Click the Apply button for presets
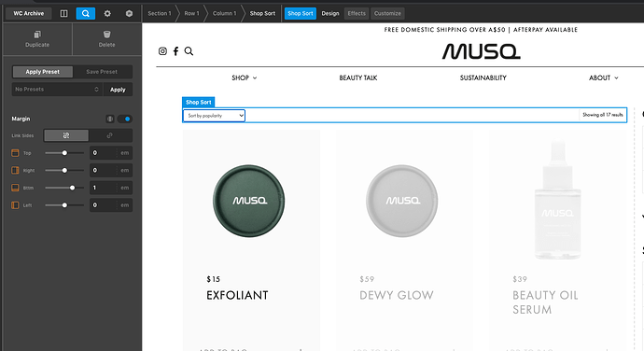Screen dimensions: 644x351 coord(118,90)
